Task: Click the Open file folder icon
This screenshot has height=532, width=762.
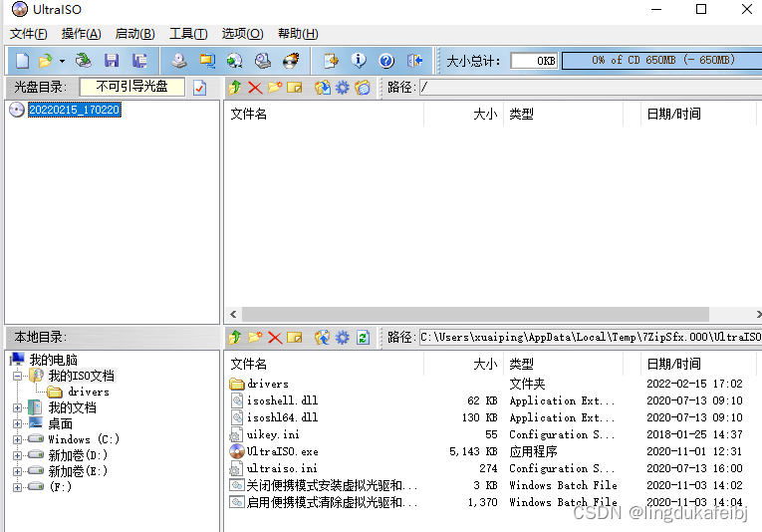Action: pos(45,61)
